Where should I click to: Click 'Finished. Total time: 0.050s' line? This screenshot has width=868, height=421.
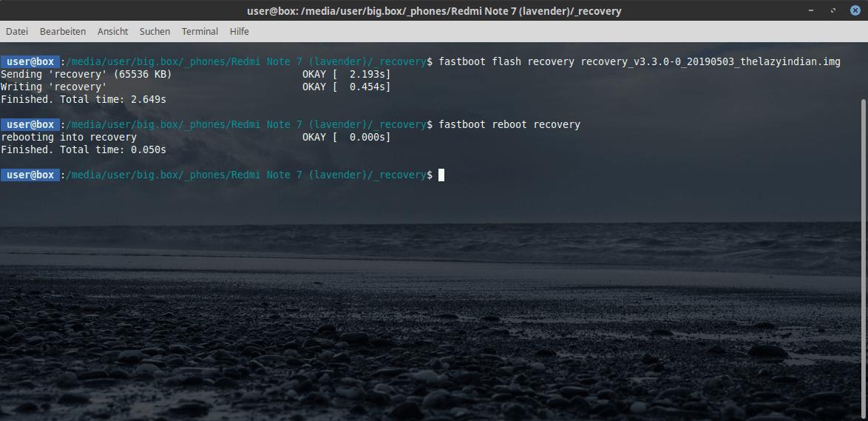[x=84, y=149]
